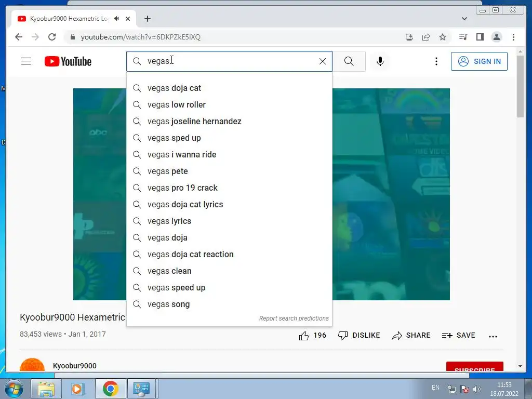Go to the YouTube home logo
The height and width of the screenshot is (399, 532).
[x=68, y=61]
